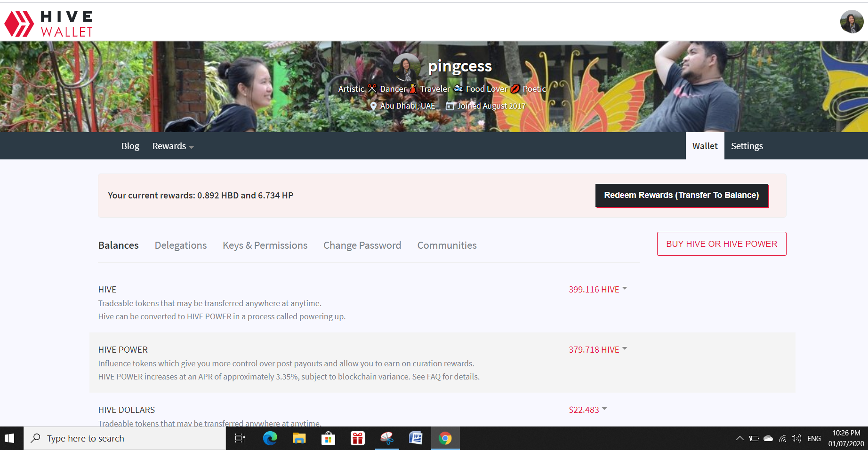Click the Hive Wallet logo

48,24
